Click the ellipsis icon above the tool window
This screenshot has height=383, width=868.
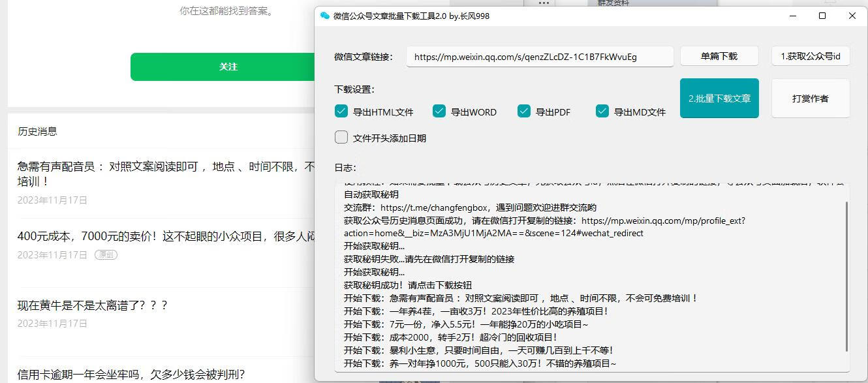pyautogui.click(x=544, y=5)
